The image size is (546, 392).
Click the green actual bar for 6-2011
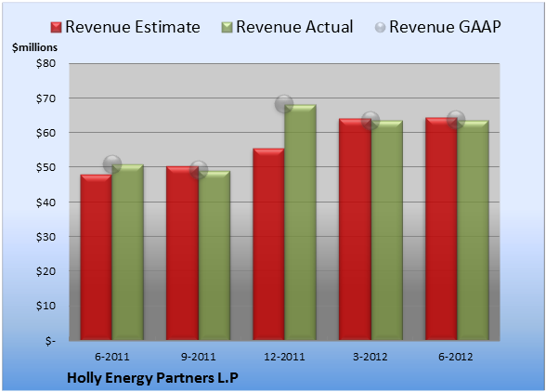tap(127, 253)
